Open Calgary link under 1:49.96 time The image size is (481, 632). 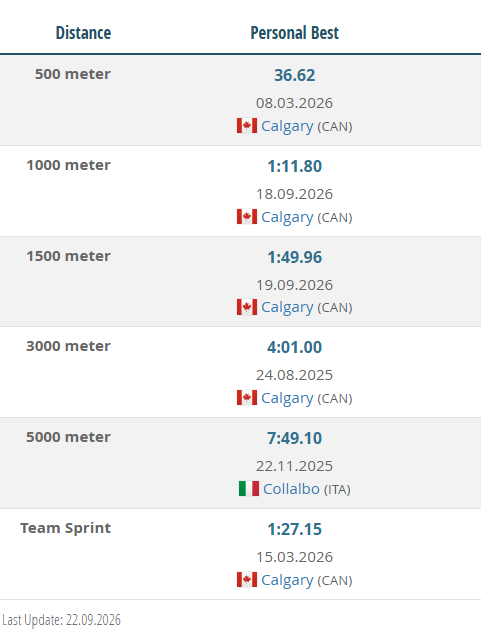pos(287,308)
